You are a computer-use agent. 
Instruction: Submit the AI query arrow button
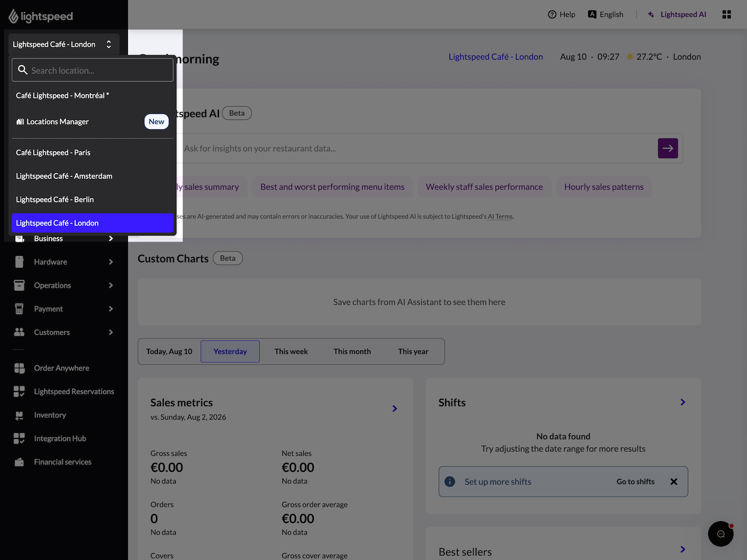pos(668,148)
